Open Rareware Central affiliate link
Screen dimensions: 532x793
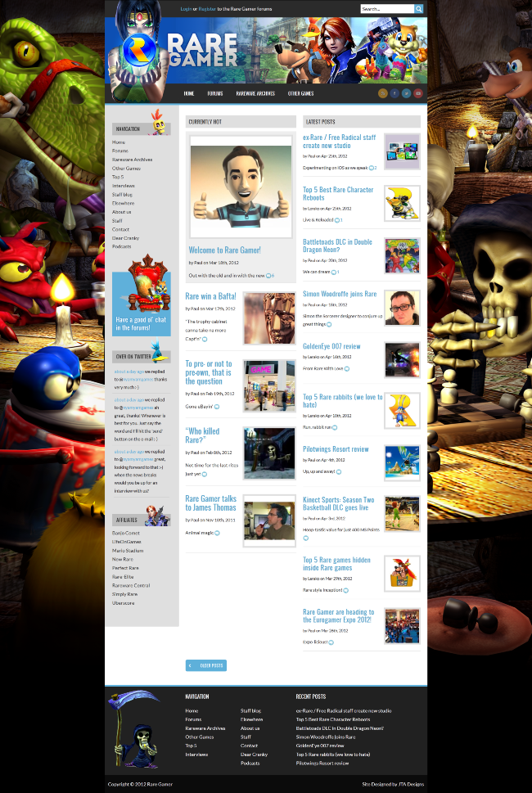130,586
